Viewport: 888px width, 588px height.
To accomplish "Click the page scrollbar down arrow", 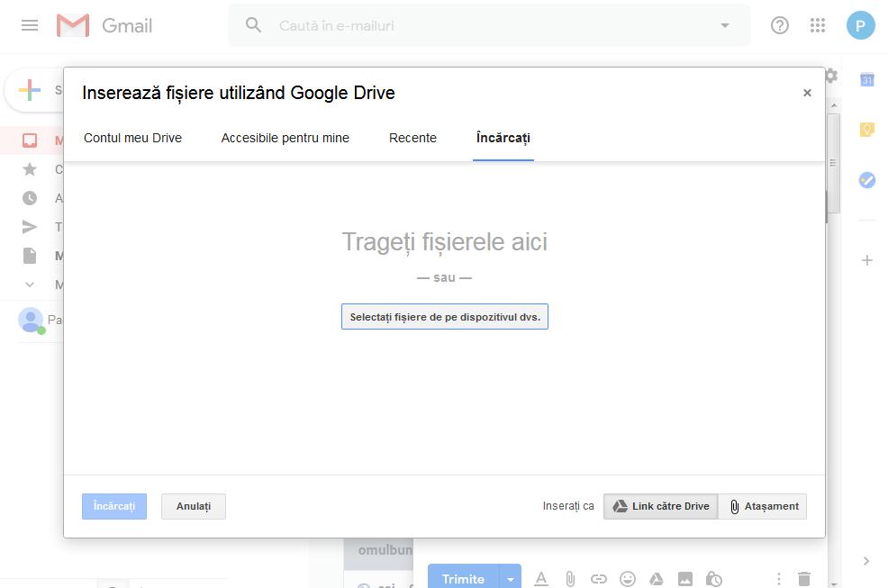I will click(834, 583).
